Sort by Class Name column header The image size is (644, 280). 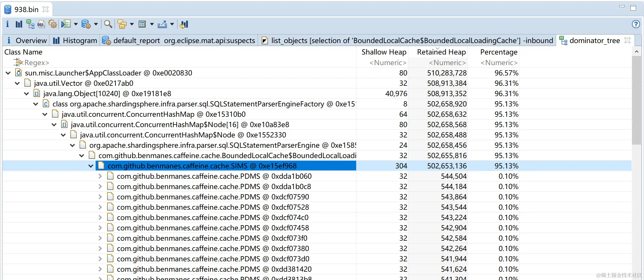[23, 52]
